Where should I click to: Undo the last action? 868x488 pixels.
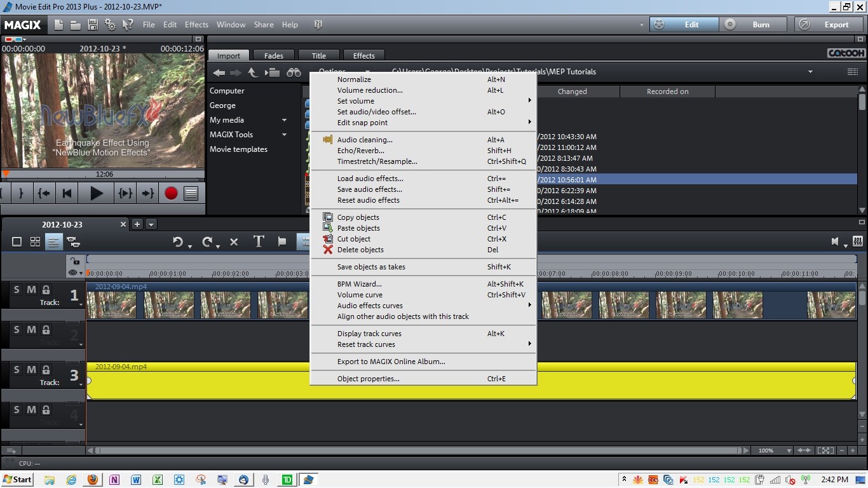(178, 241)
